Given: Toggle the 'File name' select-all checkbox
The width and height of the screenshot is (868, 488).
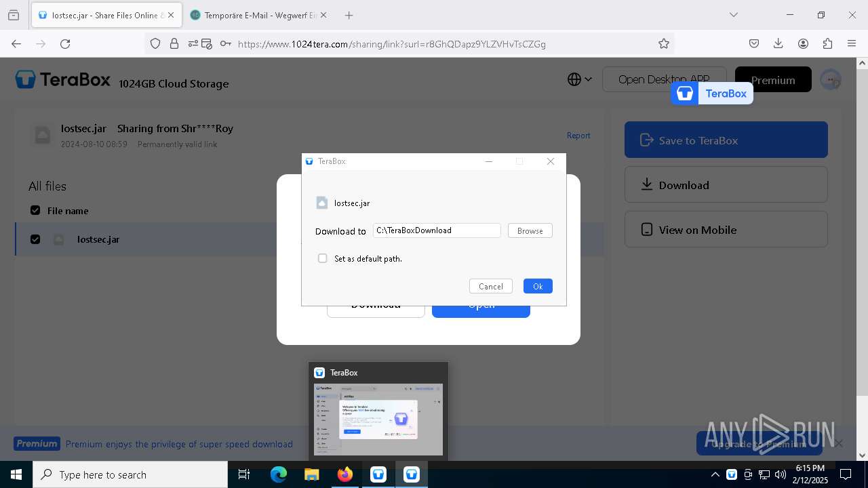Looking at the screenshot, I should pos(35,210).
